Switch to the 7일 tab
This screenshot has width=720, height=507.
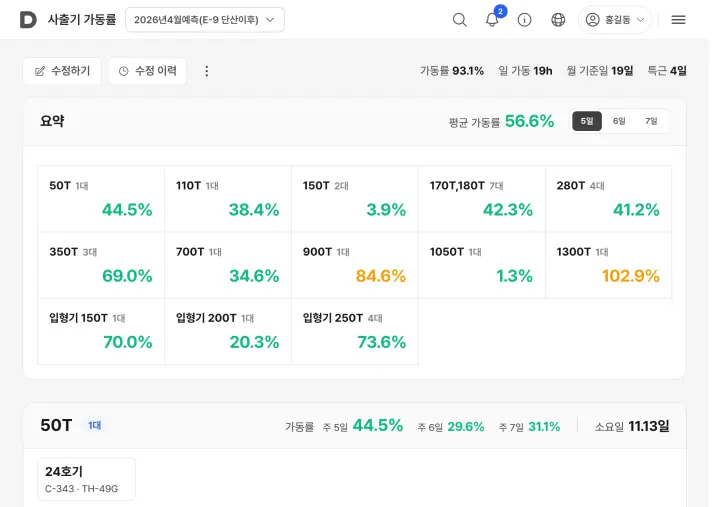point(651,121)
